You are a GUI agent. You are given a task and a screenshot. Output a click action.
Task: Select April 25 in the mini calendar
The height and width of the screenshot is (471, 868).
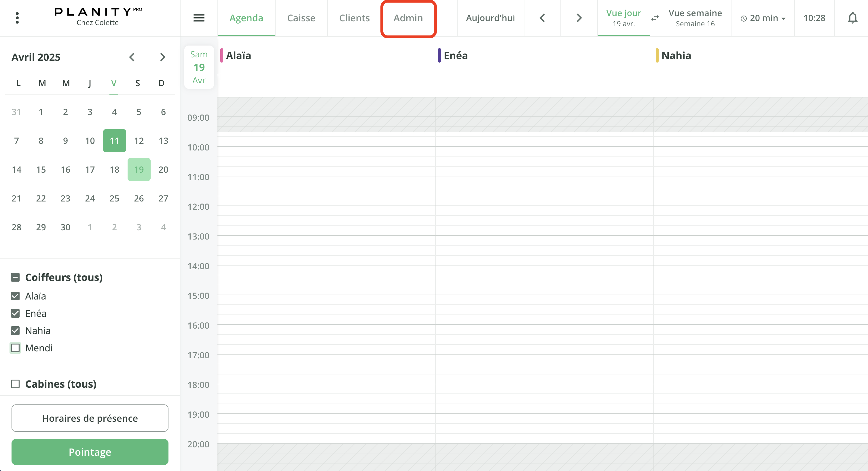pyautogui.click(x=114, y=198)
